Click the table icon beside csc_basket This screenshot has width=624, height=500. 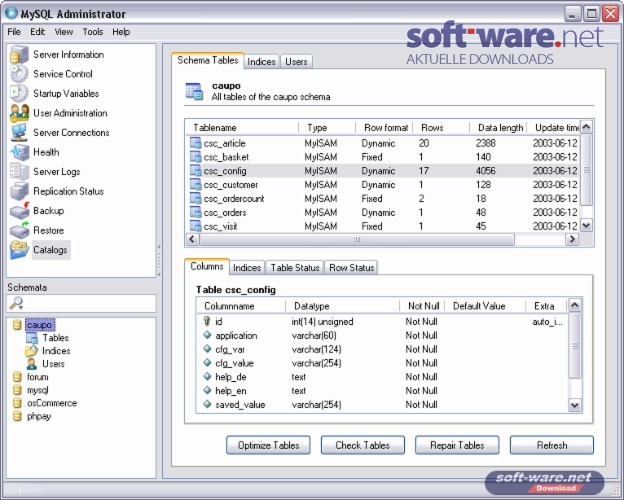click(x=195, y=157)
